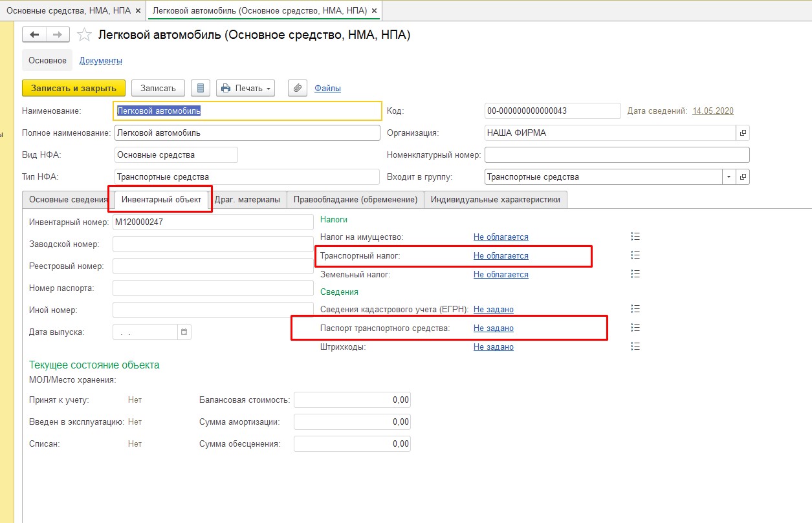Click the Сумма амортизации field
This screenshot has width=812, height=523.
(x=352, y=422)
